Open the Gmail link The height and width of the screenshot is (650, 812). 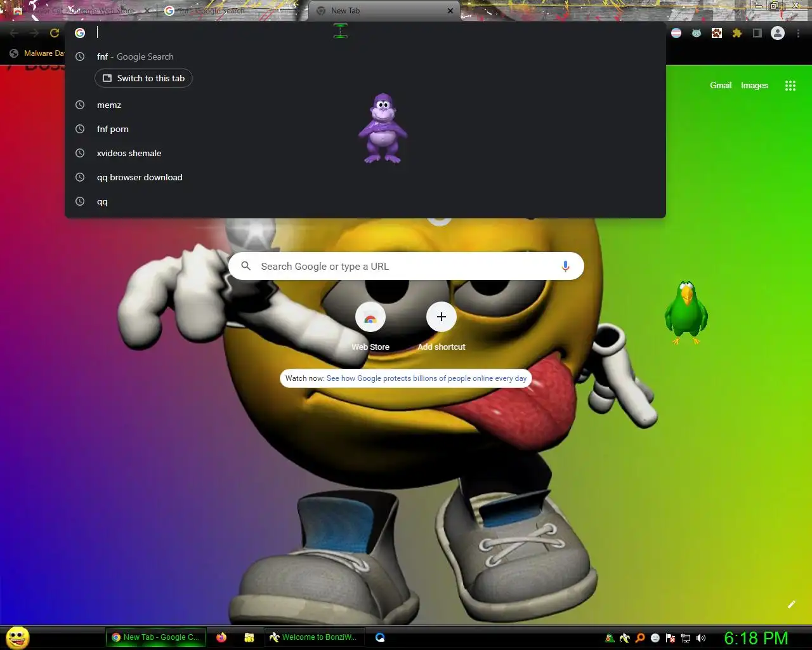[x=721, y=86]
